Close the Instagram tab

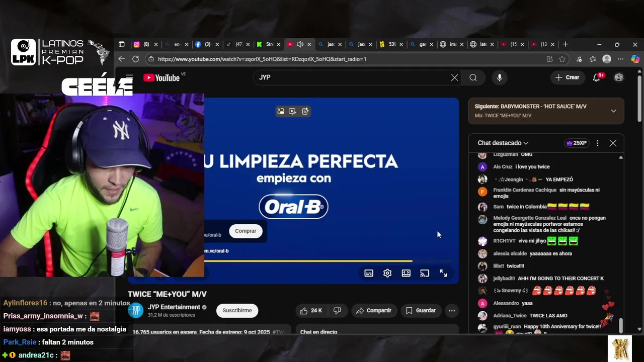(x=156, y=44)
